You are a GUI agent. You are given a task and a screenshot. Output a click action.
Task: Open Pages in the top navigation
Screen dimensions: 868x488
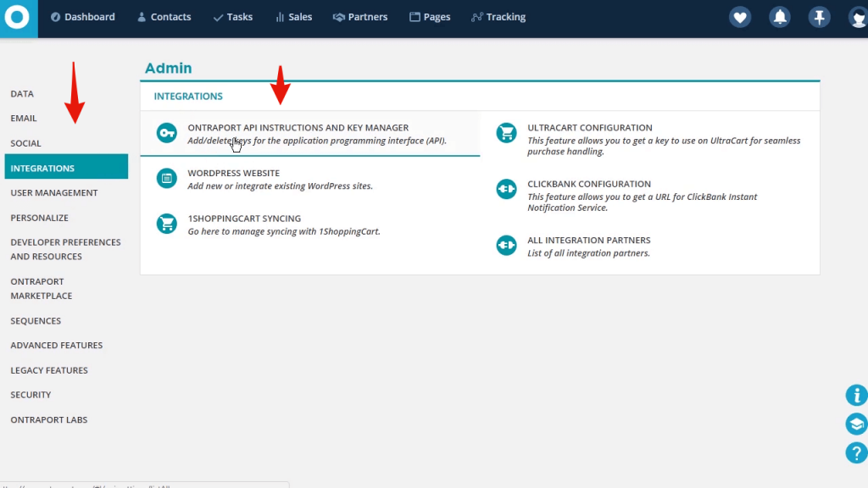coord(430,17)
